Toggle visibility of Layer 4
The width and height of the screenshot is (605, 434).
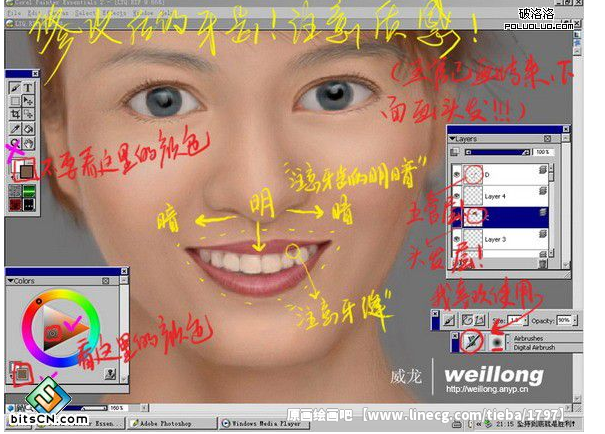click(x=458, y=194)
